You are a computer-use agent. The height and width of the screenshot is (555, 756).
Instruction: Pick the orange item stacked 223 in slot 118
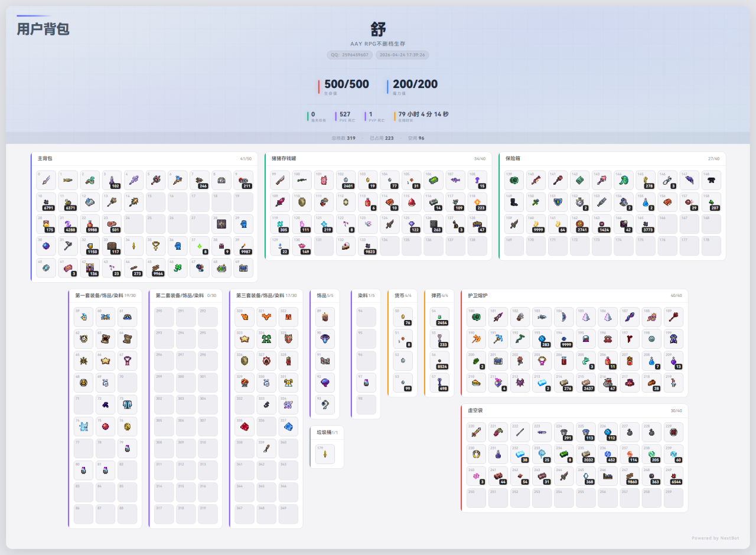click(477, 202)
